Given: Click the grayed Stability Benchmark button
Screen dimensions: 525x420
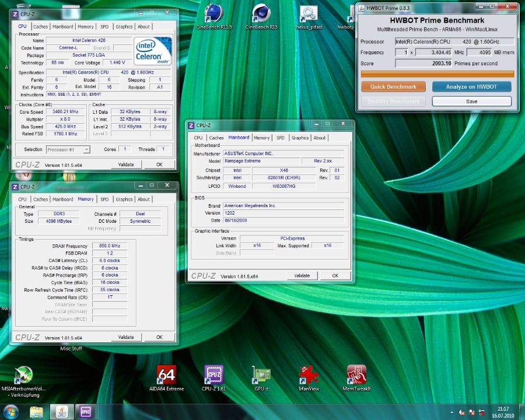Looking at the screenshot, I should (x=393, y=101).
